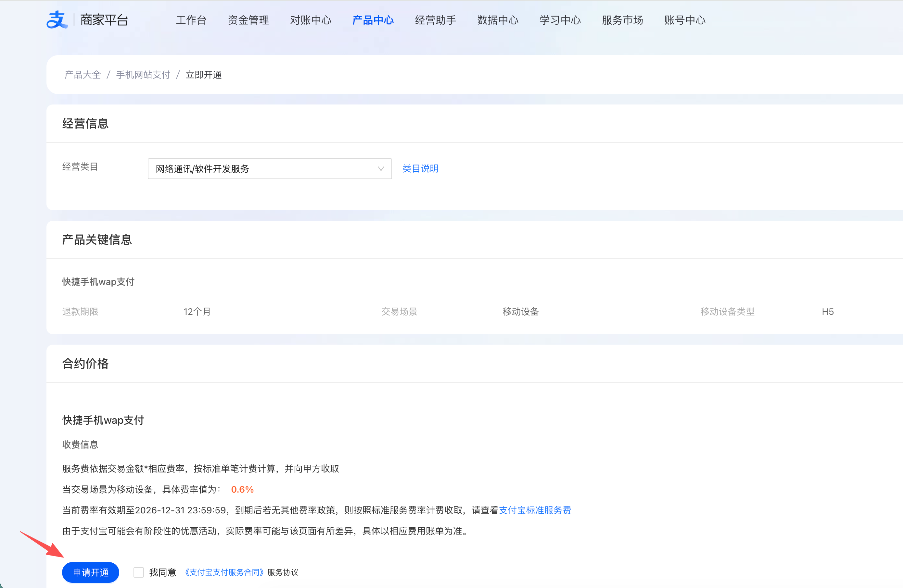The width and height of the screenshot is (903, 588).
Task: Open the 学习中心 menu
Action: (560, 20)
